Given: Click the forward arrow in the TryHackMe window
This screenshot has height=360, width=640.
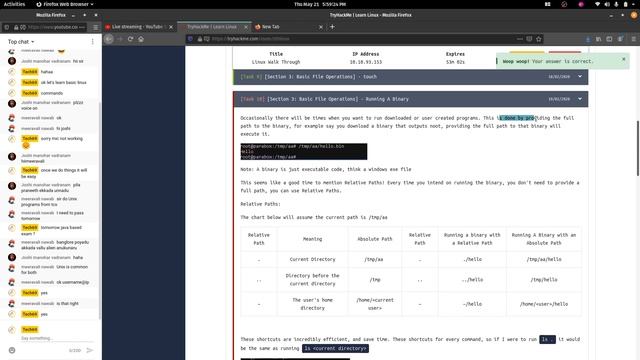Looking at the screenshot, I should (120, 39).
